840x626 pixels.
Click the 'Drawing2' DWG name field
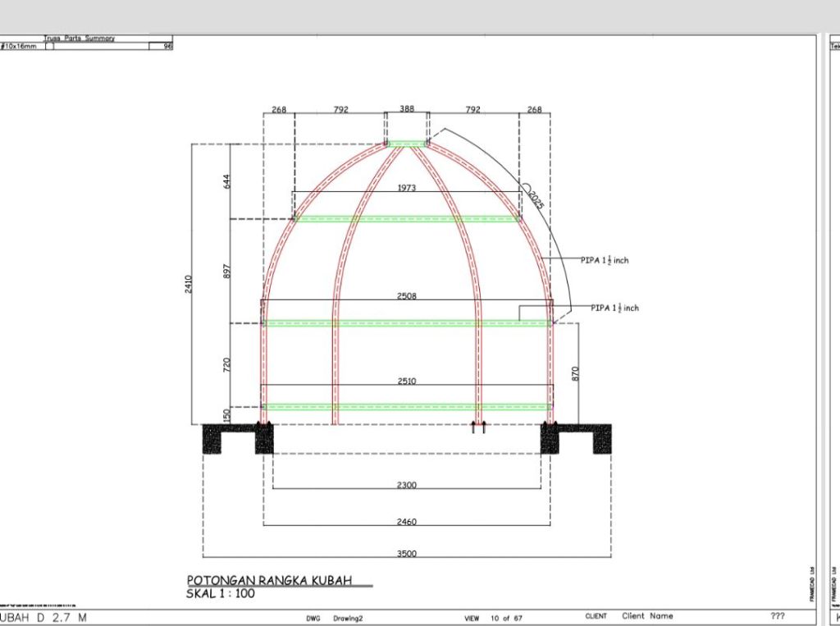pos(350,616)
